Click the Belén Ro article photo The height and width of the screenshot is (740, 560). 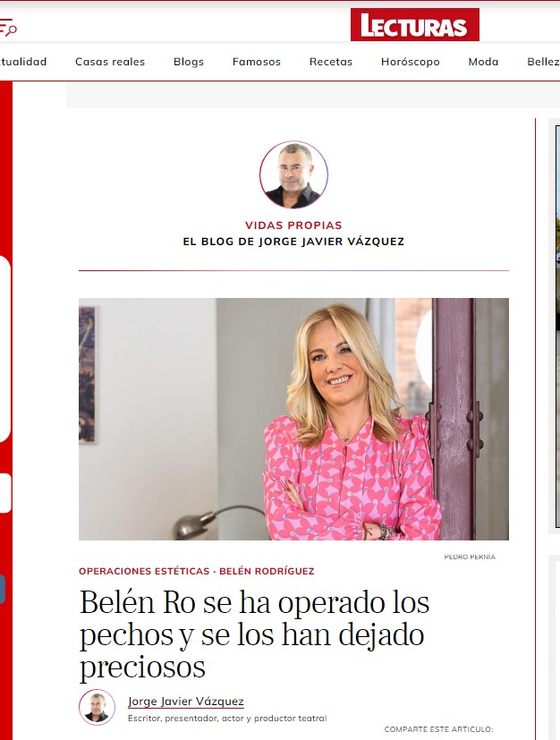coord(293,419)
